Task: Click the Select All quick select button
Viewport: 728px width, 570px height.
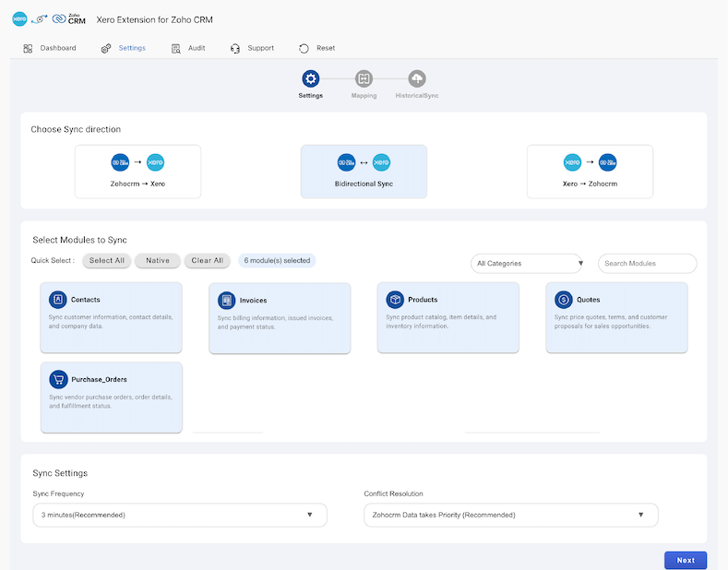Action: [x=107, y=260]
